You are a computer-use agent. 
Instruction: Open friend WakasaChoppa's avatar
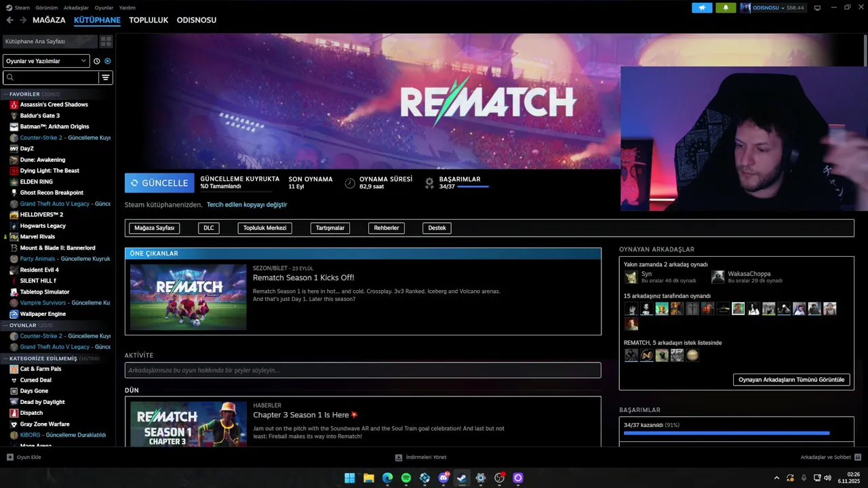(x=718, y=277)
